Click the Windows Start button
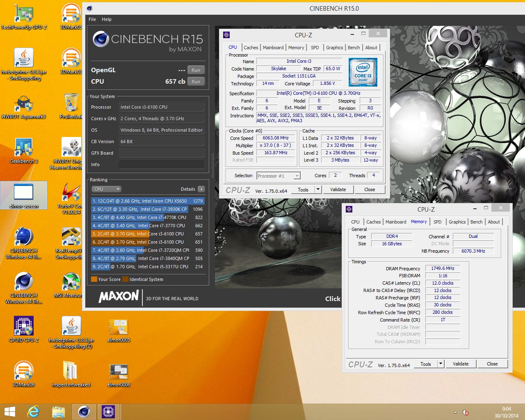The height and width of the screenshot is (420, 525). click(9, 411)
